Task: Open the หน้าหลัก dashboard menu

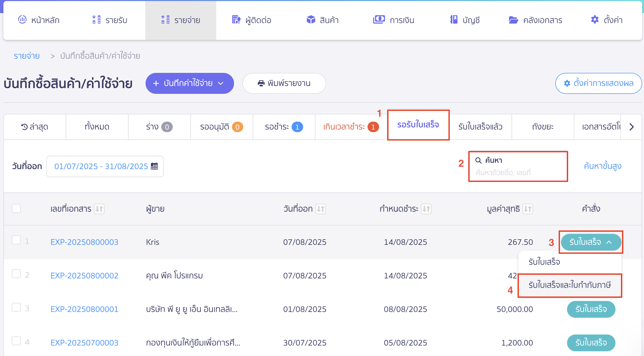Action: 39,20
